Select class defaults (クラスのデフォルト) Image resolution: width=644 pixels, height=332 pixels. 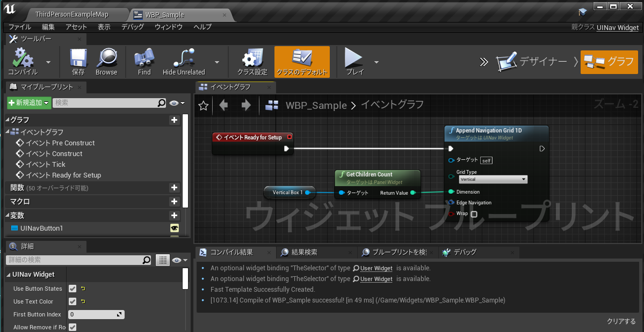pos(302,62)
